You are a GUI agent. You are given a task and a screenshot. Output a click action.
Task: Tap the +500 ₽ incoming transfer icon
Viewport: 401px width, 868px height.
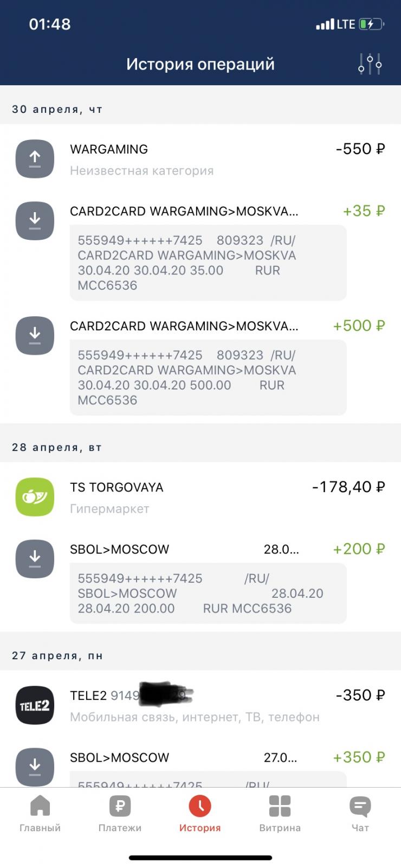tap(35, 335)
